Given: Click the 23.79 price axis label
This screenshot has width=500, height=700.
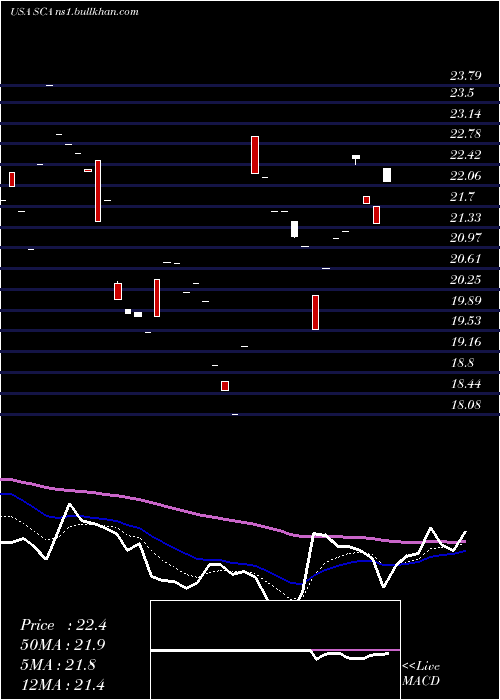Looking at the screenshot, I should click(x=466, y=75).
